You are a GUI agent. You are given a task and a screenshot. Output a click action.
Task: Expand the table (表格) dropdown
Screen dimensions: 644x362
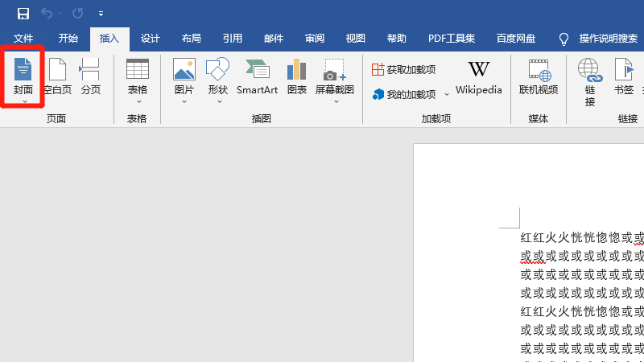(138, 101)
